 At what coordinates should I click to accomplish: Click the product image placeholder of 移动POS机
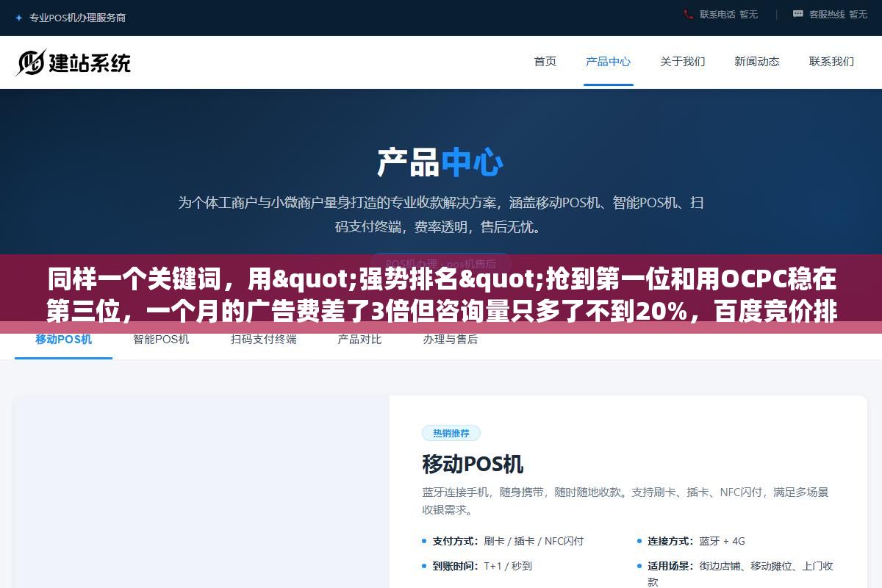pos(202,492)
